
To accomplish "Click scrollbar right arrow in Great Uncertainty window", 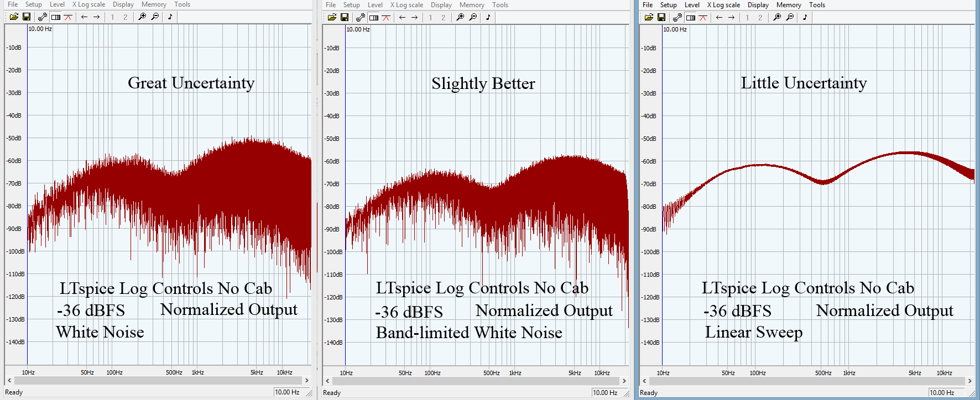I will tap(307, 381).
